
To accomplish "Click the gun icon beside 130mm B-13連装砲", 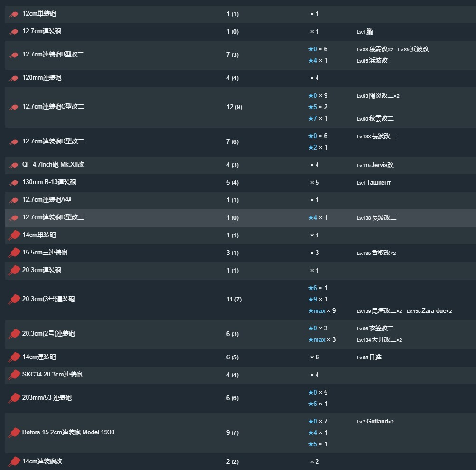I will [14, 183].
